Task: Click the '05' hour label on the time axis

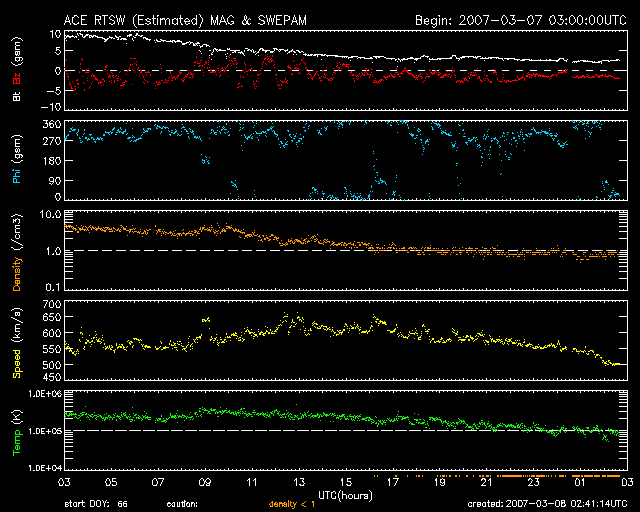Action: [x=111, y=482]
